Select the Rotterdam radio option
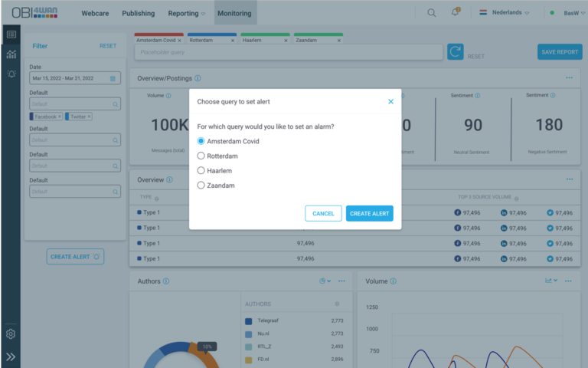This screenshot has height=368, width=588. (201, 156)
